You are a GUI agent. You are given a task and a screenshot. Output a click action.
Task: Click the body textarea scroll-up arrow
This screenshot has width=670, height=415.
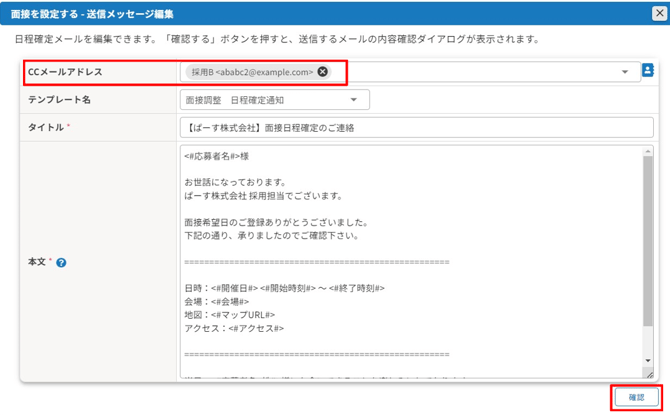click(x=648, y=151)
